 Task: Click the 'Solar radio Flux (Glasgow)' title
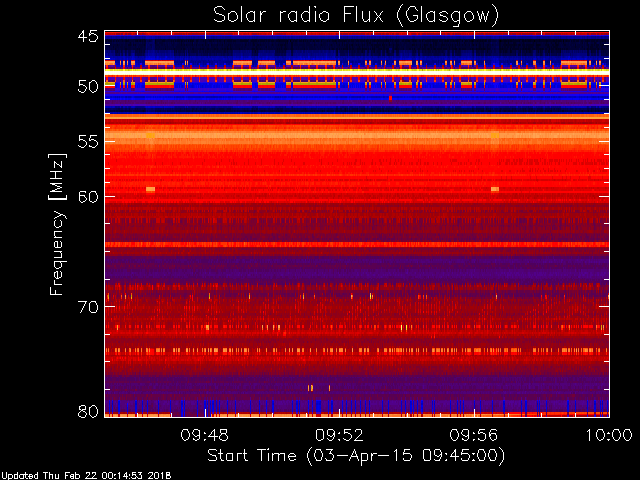[356, 16]
